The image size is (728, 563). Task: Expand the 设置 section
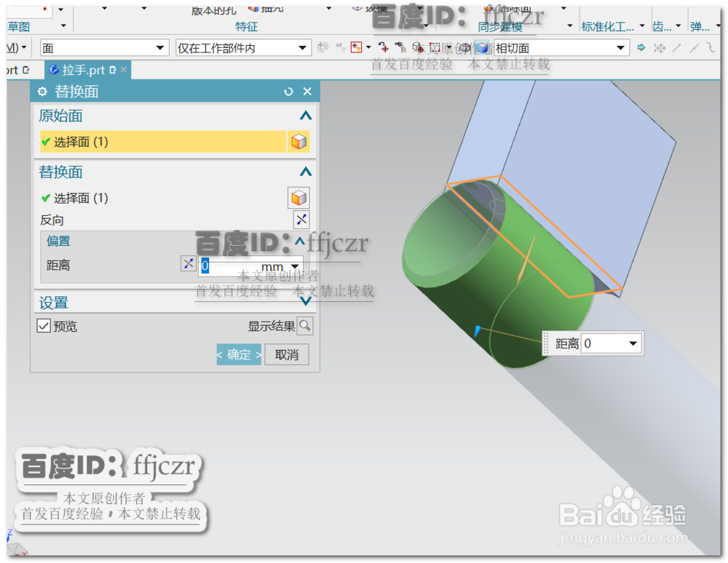(x=306, y=302)
